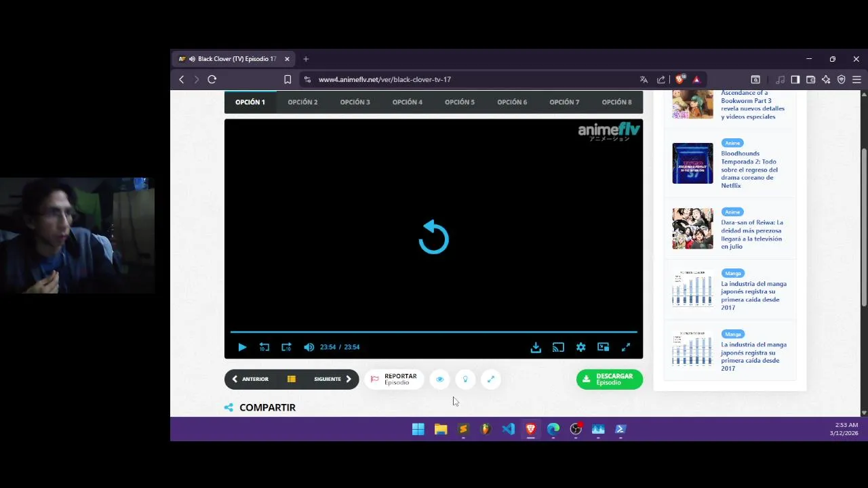This screenshot has width=868, height=488.
Task: Close the Black Clover Episodio 17 tab
Action: coord(287,59)
